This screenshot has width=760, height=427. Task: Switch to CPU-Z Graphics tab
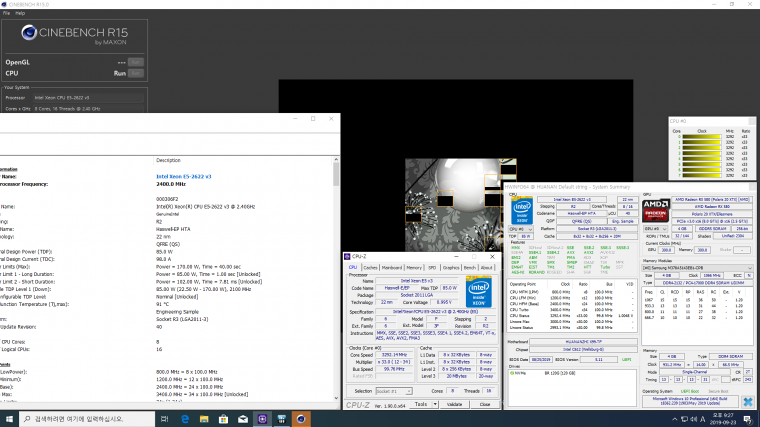[x=451, y=268]
